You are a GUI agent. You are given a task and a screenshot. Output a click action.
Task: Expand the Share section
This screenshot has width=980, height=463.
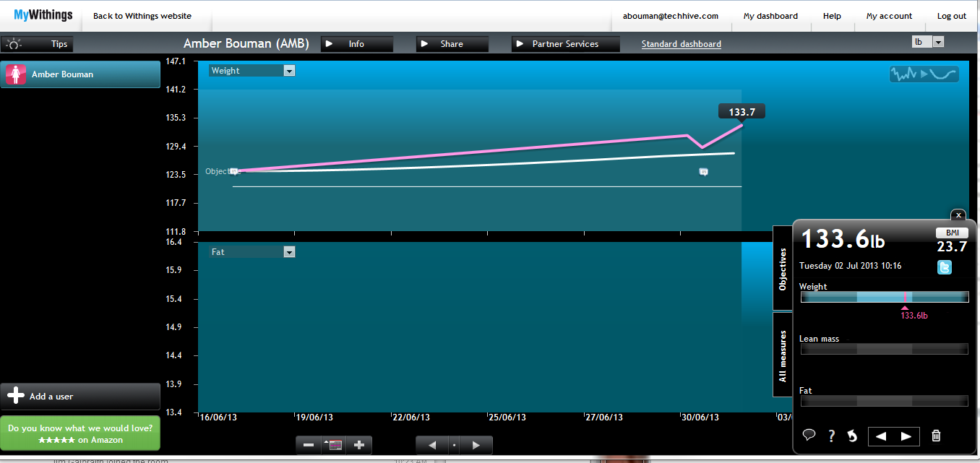(452, 44)
